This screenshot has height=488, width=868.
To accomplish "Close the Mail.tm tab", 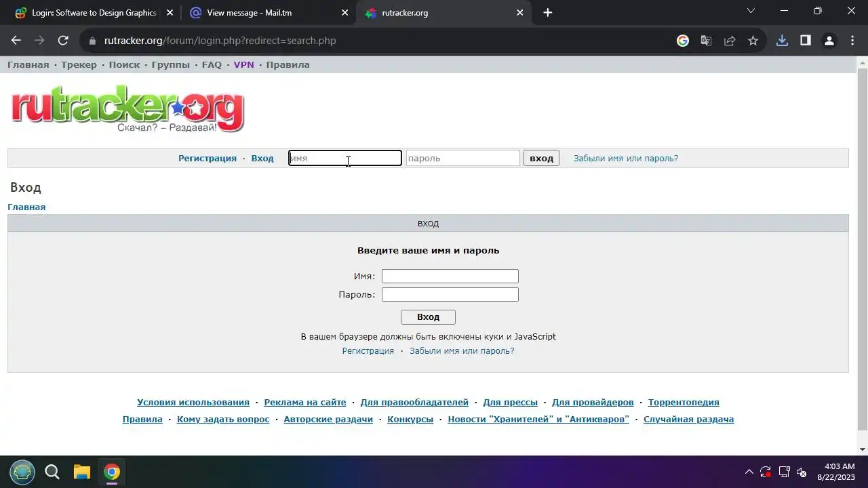I will pos(345,13).
